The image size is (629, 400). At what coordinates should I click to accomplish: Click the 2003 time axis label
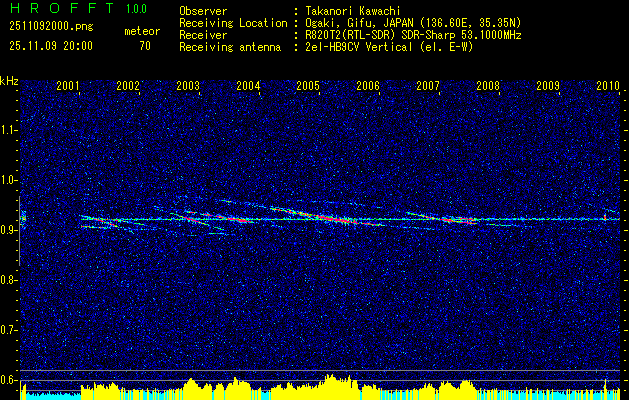pyautogui.click(x=188, y=86)
